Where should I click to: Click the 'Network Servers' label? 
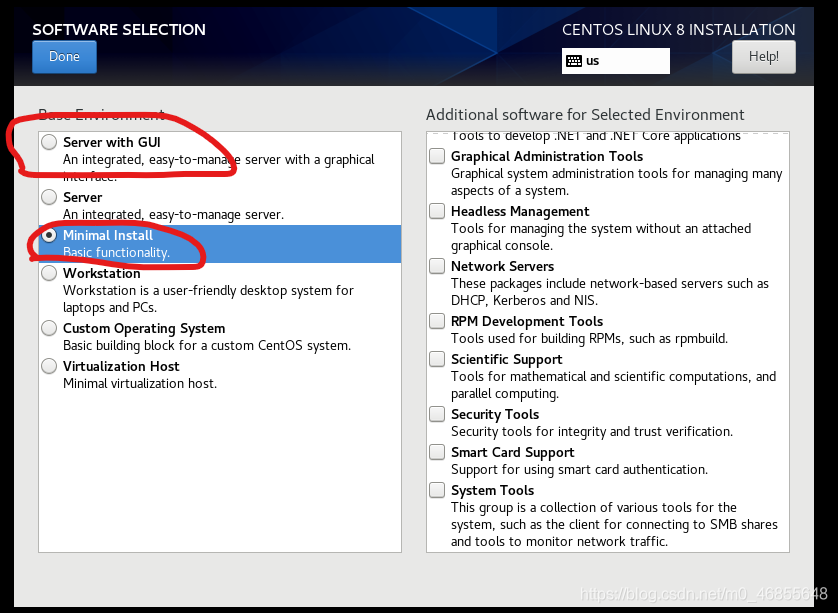[502, 266]
